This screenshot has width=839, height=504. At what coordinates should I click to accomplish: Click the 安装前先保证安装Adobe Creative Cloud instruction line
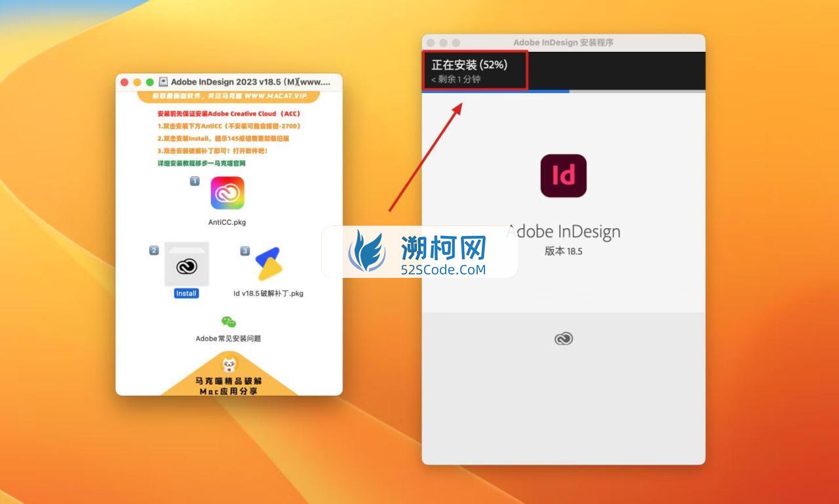point(229,113)
